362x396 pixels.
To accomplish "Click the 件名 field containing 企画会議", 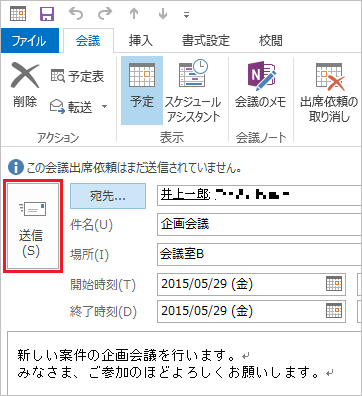I will pos(259,224).
